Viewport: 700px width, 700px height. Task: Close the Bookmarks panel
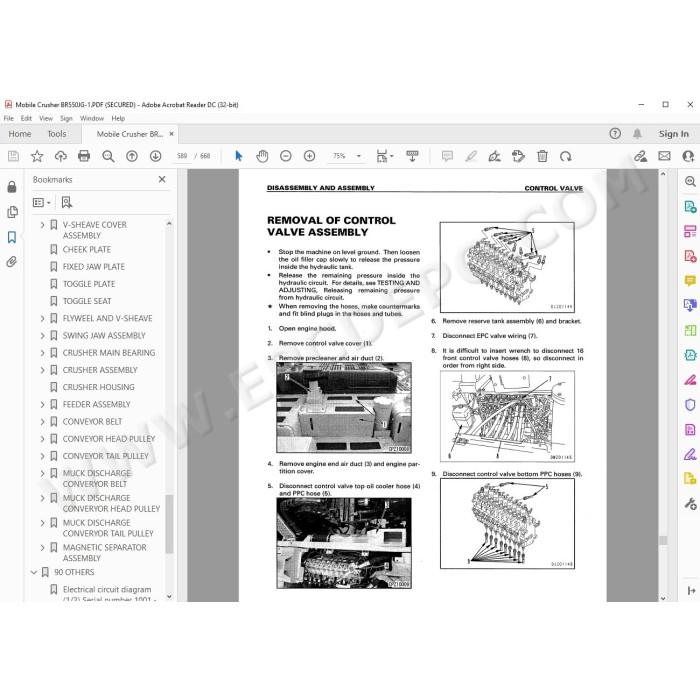(162, 179)
